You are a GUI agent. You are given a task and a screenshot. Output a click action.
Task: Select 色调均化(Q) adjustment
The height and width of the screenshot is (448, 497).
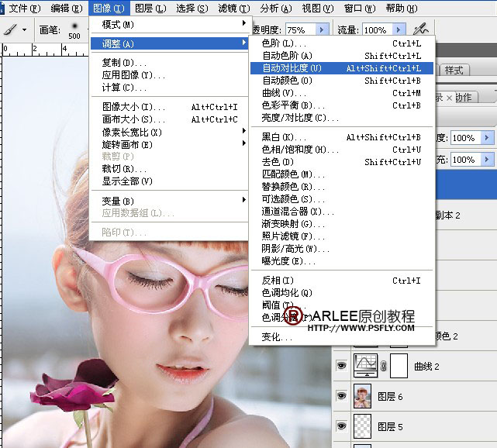(342, 293)
